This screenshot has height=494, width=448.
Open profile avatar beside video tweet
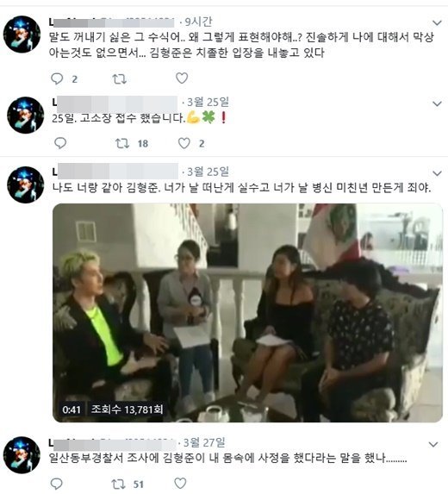pyautogui.click(x=26, y=184)
